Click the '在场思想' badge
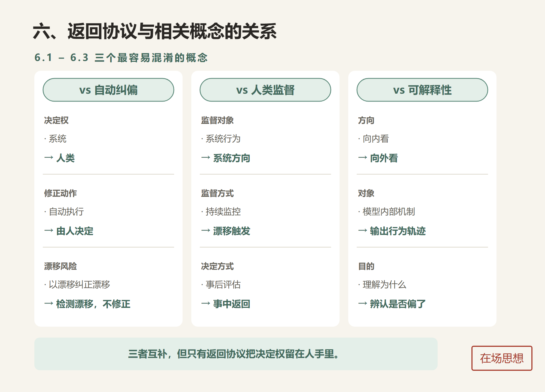 tap(502, 358)
